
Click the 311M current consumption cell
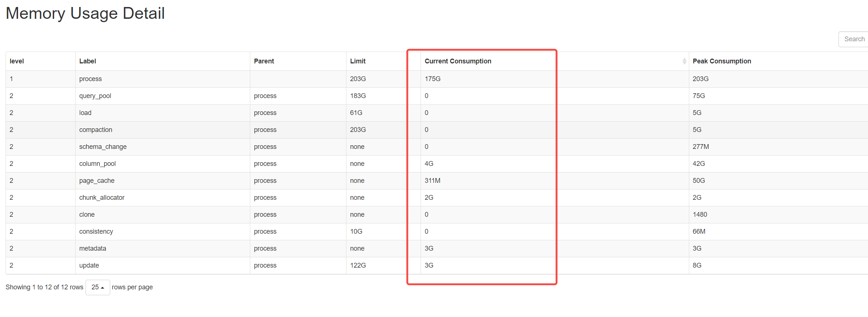pos(432,181)
